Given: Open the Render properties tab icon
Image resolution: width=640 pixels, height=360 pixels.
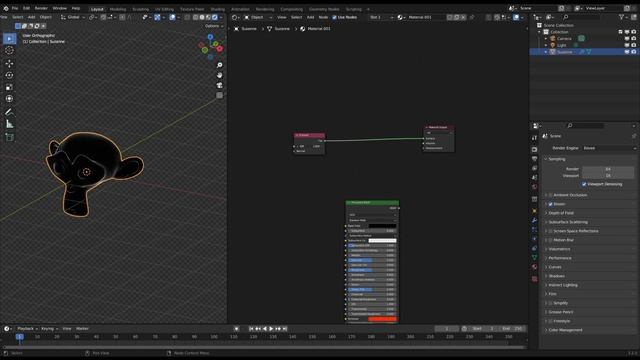Looking at the screenshot, I should point(534,149).
